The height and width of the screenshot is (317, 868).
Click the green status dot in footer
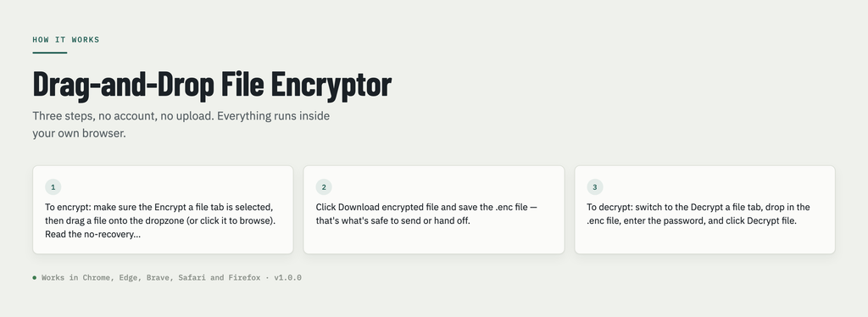[34, 278]
